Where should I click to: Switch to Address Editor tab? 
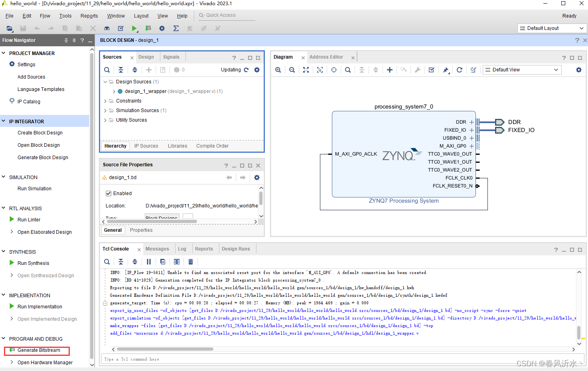(x=326, y=57)
